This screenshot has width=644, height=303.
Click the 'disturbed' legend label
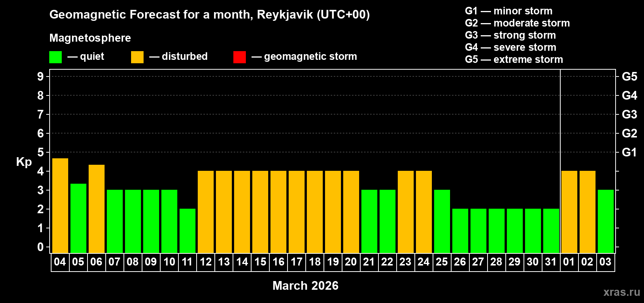tap(184, 56)
